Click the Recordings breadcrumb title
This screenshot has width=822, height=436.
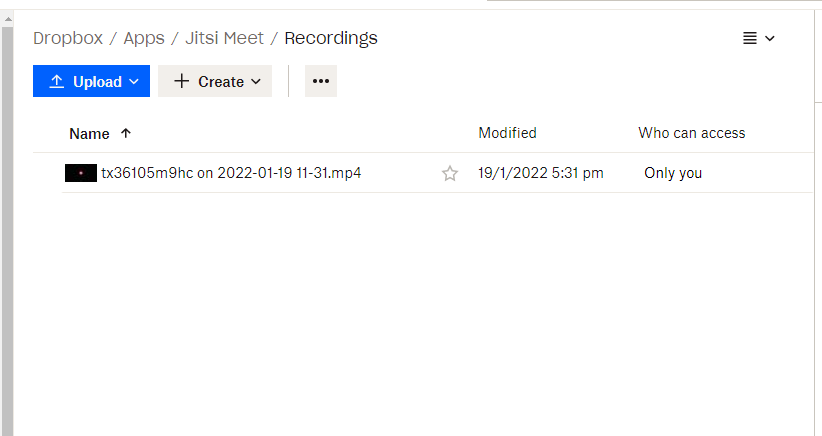click(331, 38)
